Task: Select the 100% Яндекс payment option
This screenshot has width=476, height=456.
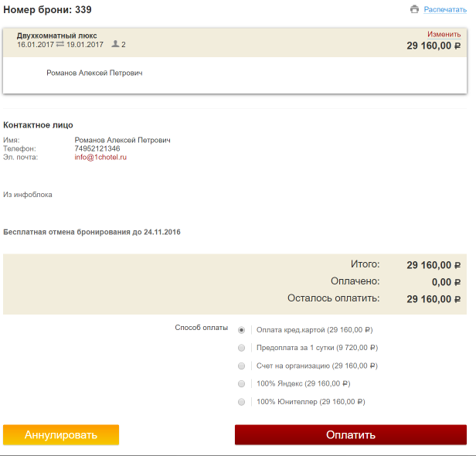Action: coord(241,384)
